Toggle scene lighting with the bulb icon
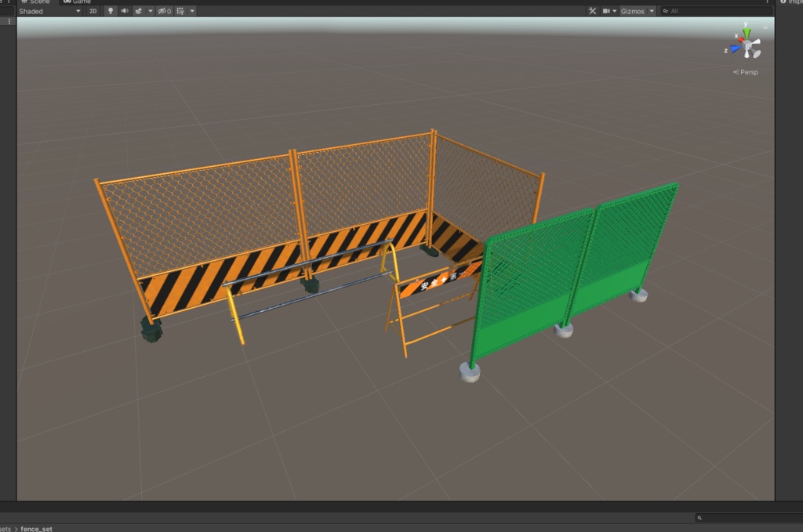The height and width of the screenshot is (532, 803). point(111,10)
